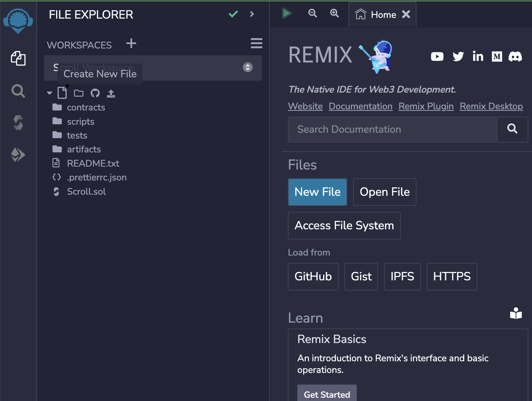Follow the Remix Plugin link
532x401 pixels.
point(426,106)
